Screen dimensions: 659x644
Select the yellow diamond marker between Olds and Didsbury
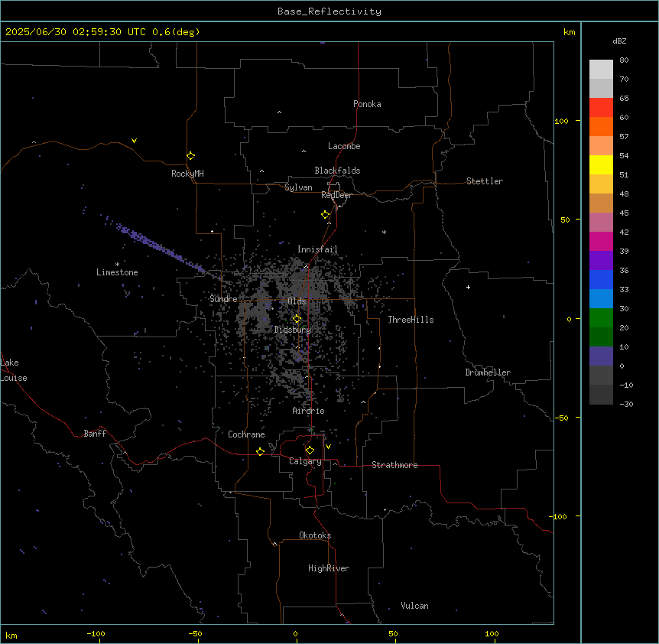click(x=297, y=319)
